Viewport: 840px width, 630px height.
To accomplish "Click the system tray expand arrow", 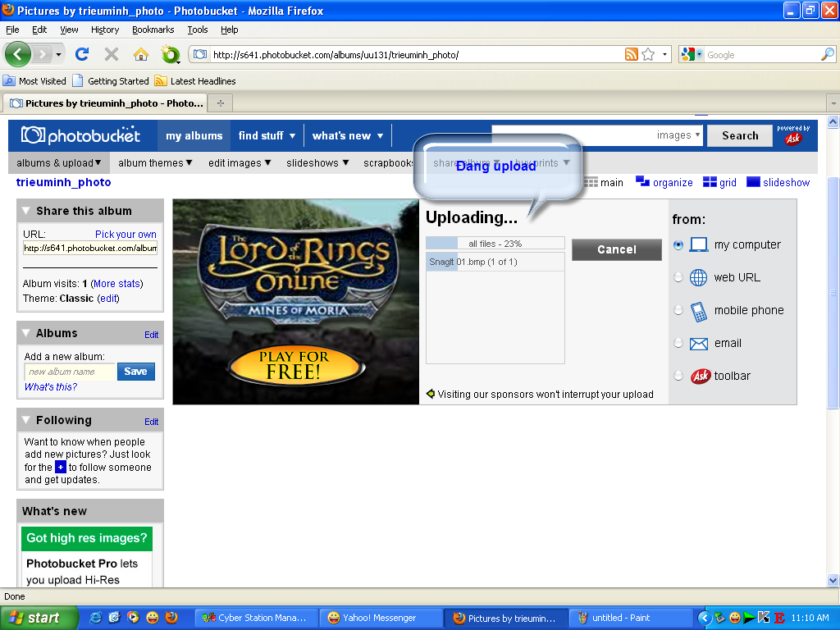I will pos(704,618).
